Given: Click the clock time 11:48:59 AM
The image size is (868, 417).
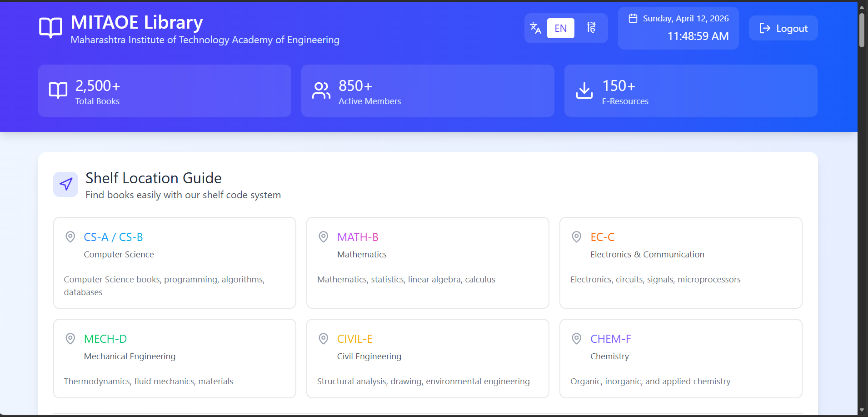Looking at the screenshot, I should 698,36.
